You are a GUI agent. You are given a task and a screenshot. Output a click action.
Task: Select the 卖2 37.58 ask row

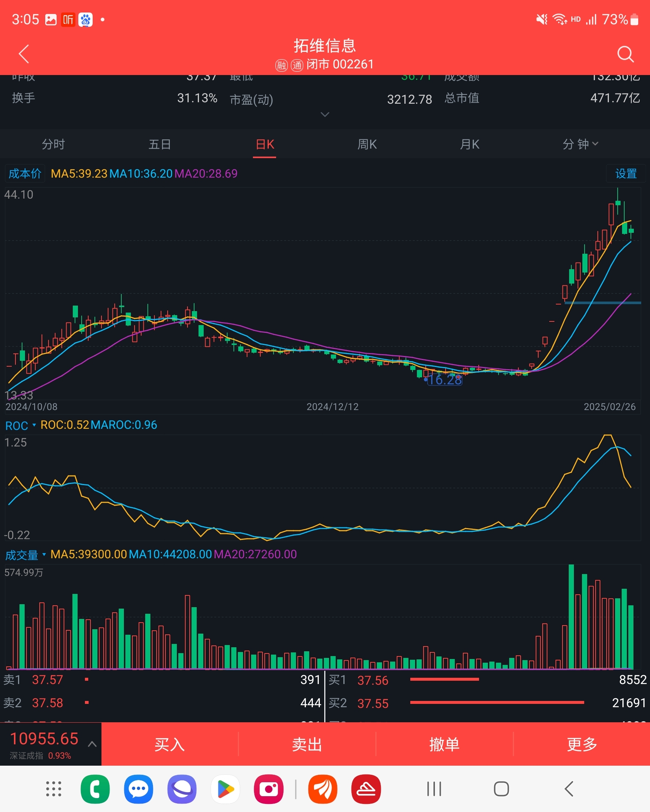point(162,703)
